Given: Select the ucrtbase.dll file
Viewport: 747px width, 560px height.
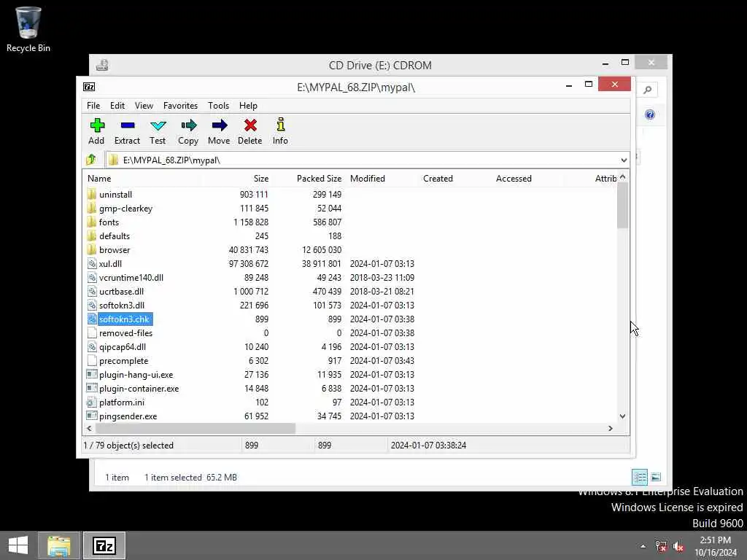Looking at the screenshot, I should [x=121, y=292].
